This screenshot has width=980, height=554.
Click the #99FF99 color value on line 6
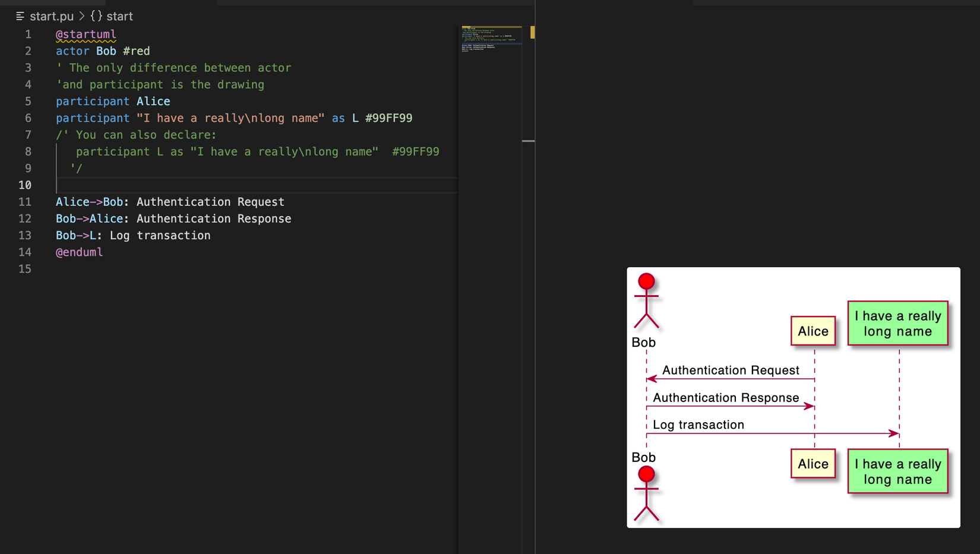(388, 118)
